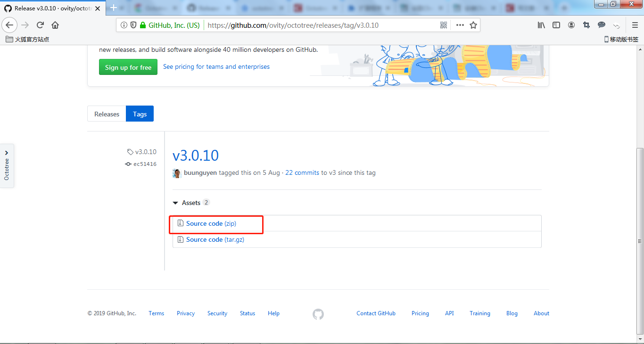Open the chat bubble toolbar icon
The image size is (644, 344).
coord(602,25)
